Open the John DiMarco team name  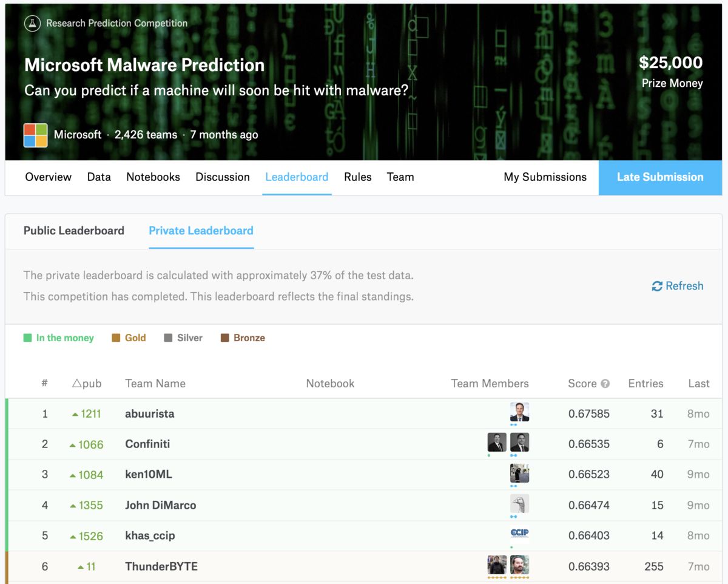pos(161,505)
